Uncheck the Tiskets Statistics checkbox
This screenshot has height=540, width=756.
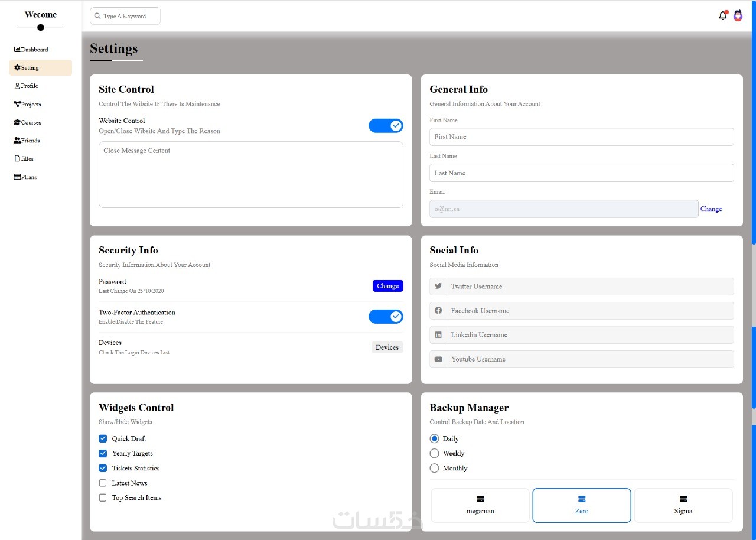(103, 468)
